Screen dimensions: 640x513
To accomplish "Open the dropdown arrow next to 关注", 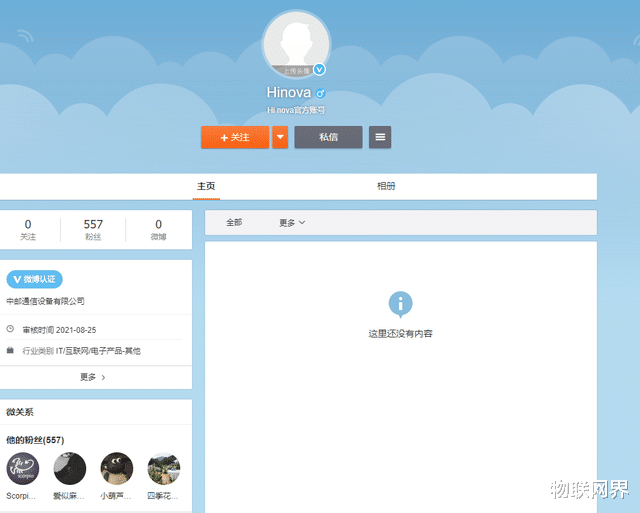I will (x=280, y=137).
